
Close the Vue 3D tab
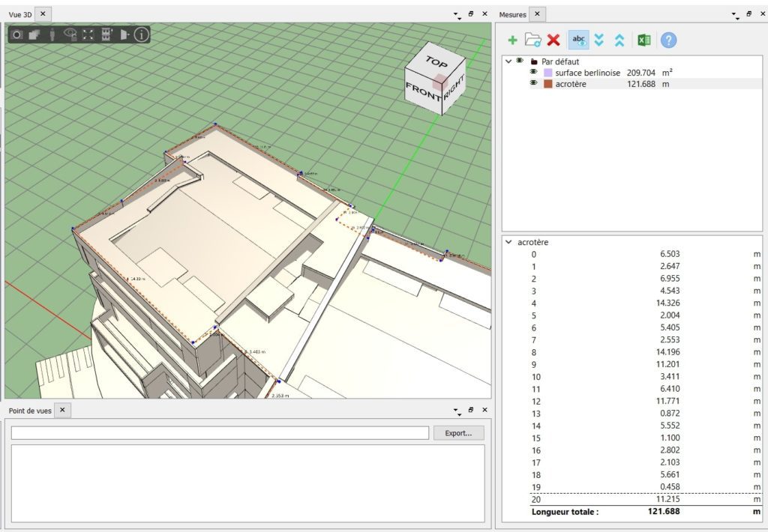coord(43,13)
